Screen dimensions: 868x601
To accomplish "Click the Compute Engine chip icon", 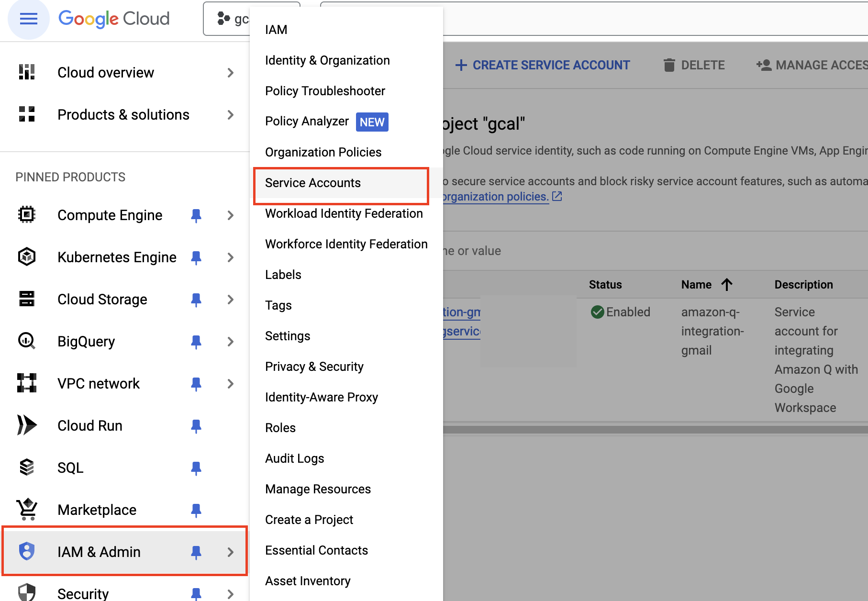I will click(27, 215).
